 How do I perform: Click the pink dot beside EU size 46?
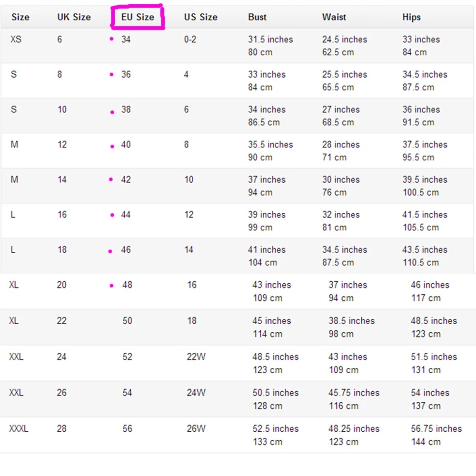(110, 251)
